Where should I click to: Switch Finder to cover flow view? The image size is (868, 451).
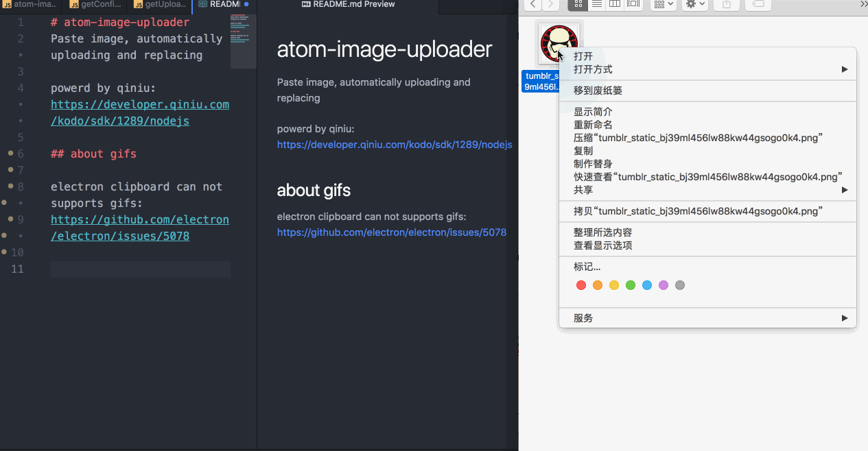(633, 5)
